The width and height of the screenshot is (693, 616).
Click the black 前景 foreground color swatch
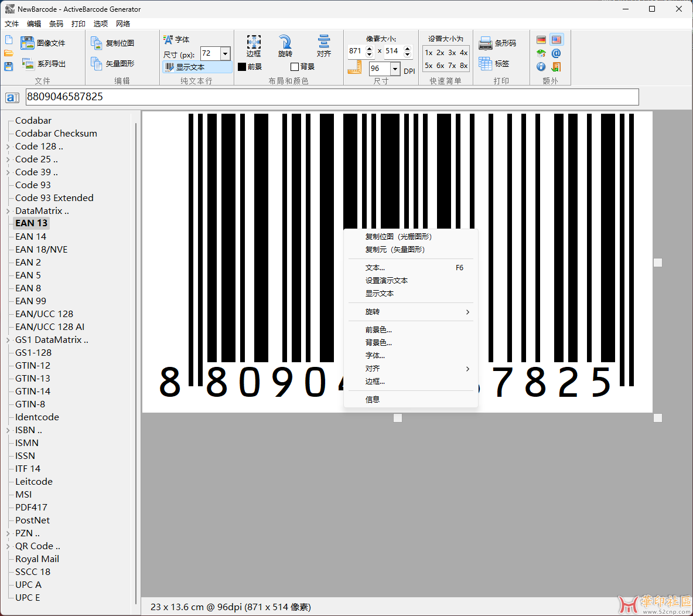tap(242, 67)
